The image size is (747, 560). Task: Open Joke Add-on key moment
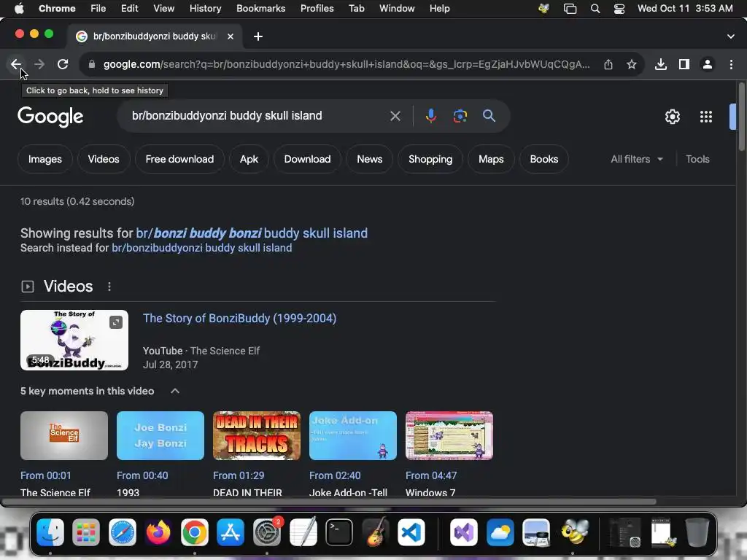[353, 436]
